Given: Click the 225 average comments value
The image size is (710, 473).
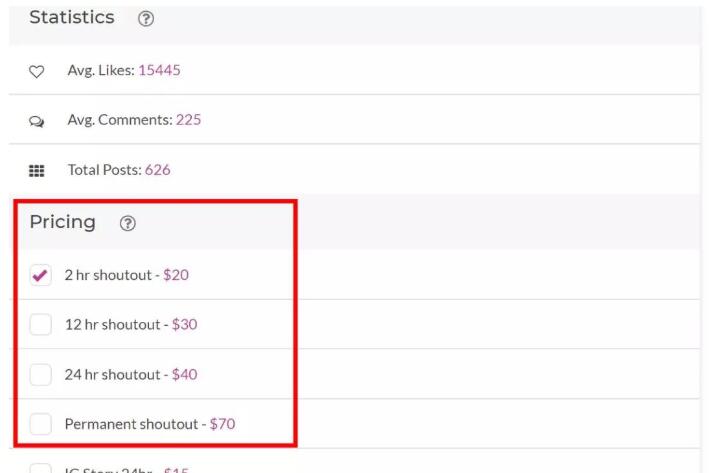Looking at the screenshot, I should pyautogui.click(x=188, y=120).
